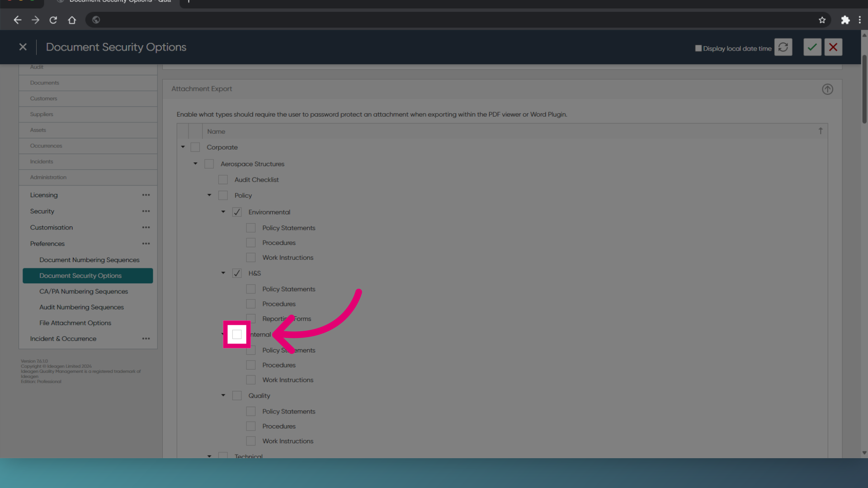Open the Administration sidebar section

[88, 178]
